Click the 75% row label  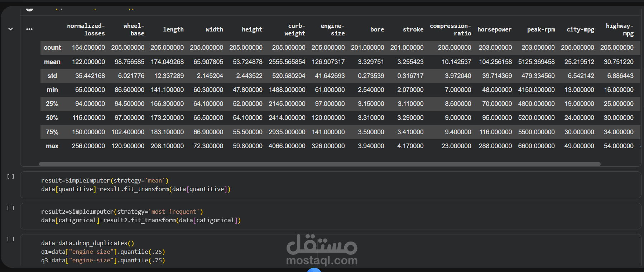coord(52,132)
